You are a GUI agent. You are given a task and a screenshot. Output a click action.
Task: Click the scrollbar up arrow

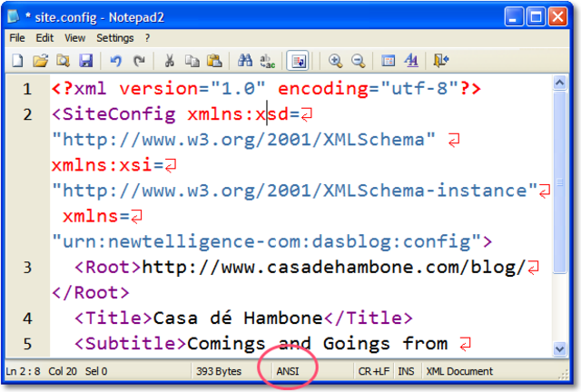[559, 83]
